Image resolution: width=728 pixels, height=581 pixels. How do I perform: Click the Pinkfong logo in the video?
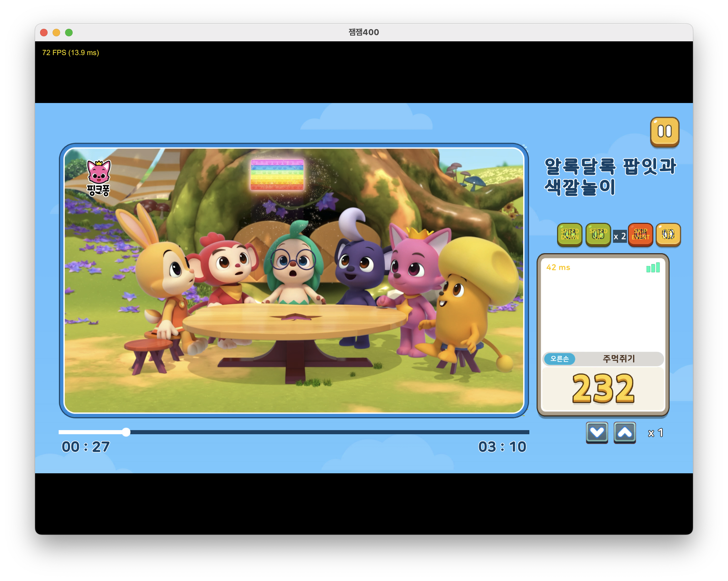[x=98, y=178]
